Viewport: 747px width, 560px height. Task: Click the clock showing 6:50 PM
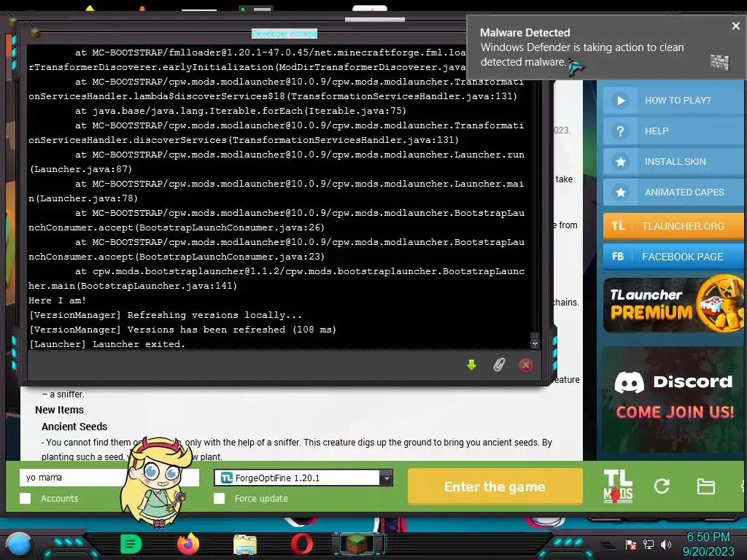coord(708,537)
